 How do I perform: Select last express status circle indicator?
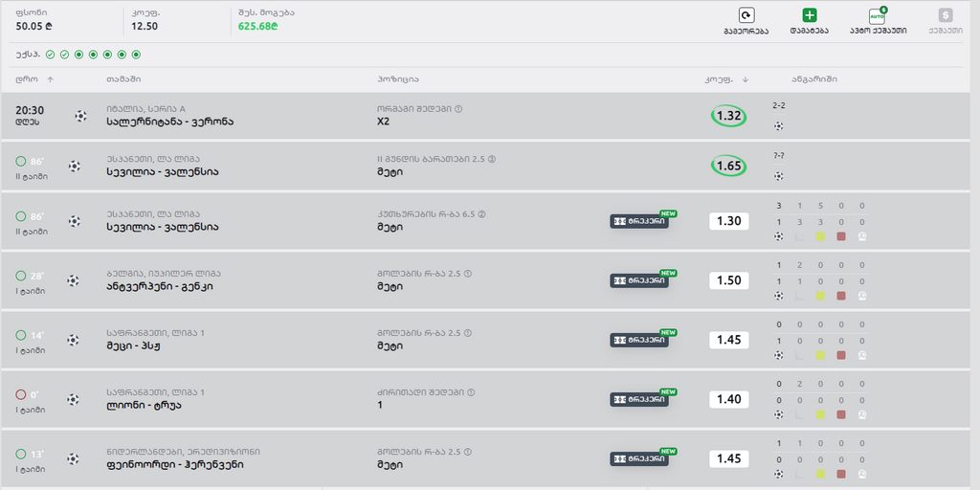coord(136,55)
